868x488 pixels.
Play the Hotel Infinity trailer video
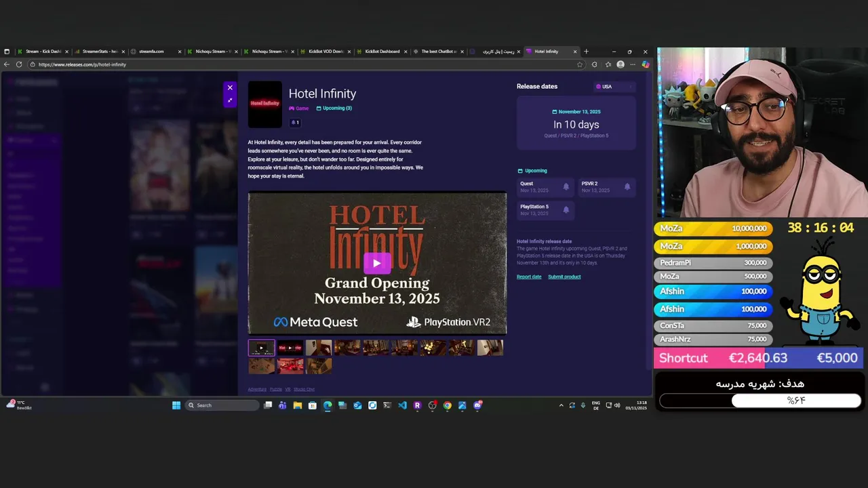point(377,263)
